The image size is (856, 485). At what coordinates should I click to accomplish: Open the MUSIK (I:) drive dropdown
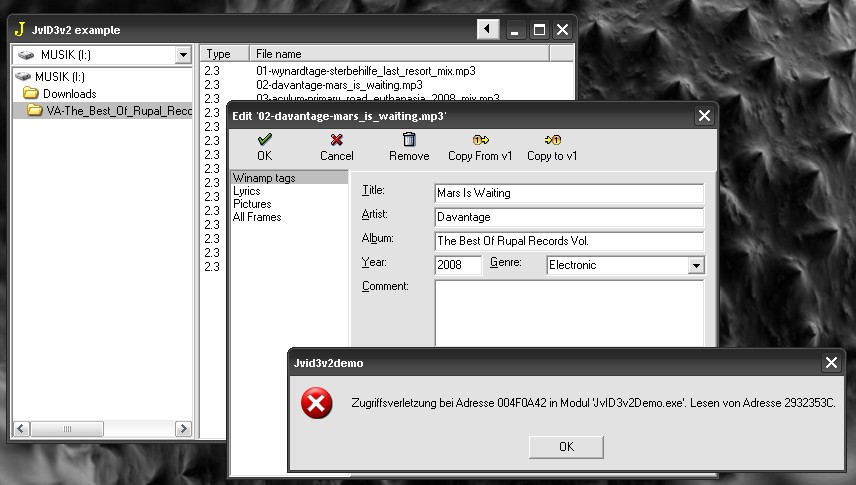click(182, 55)
